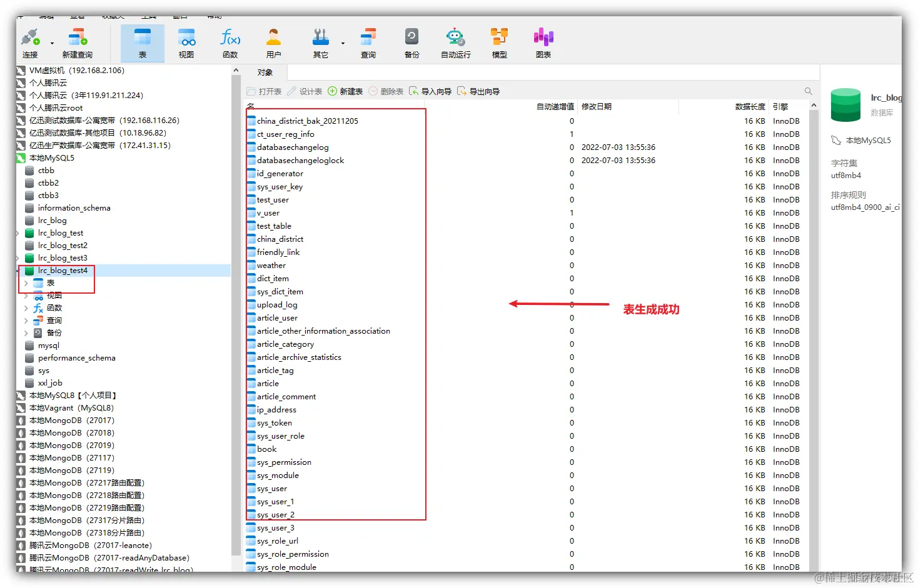Open the 模型 model toolbar icon
Viewport: 918px width, 588px height.
pos(499,43)
